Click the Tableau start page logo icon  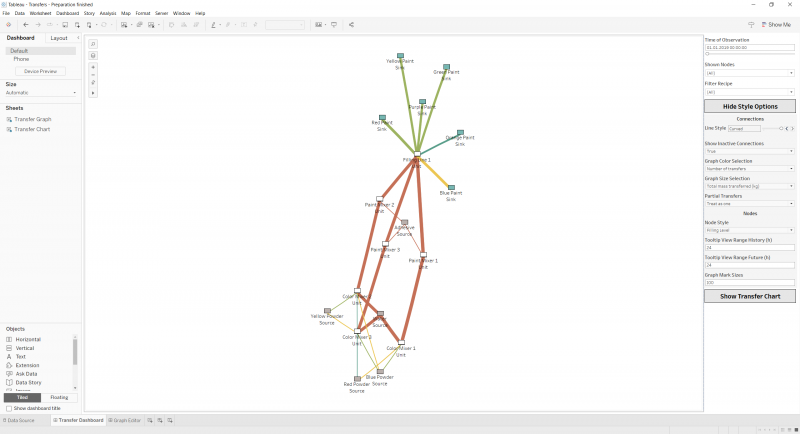[8, 24]
